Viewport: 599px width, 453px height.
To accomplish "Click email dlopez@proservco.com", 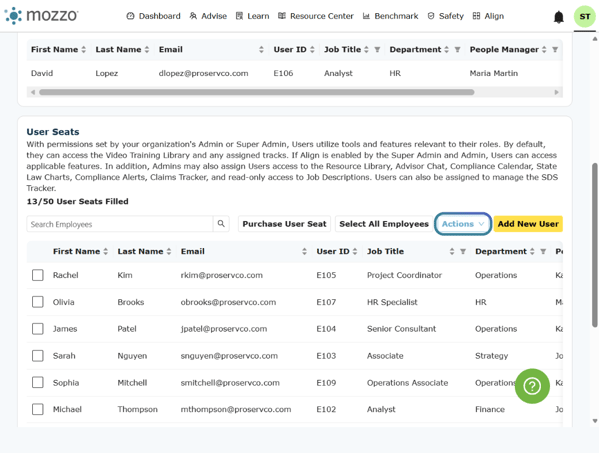I will coord(203,73).
